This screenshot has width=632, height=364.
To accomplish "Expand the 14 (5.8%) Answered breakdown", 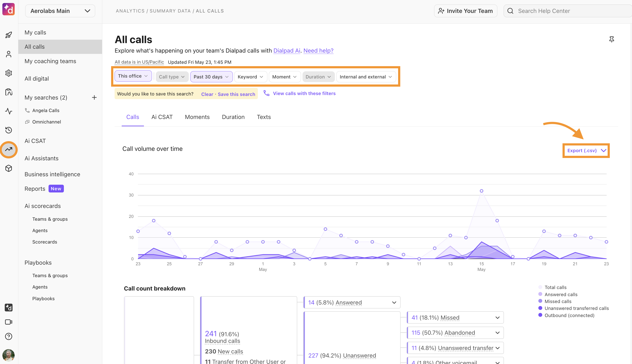I will (x=352, y=303).
